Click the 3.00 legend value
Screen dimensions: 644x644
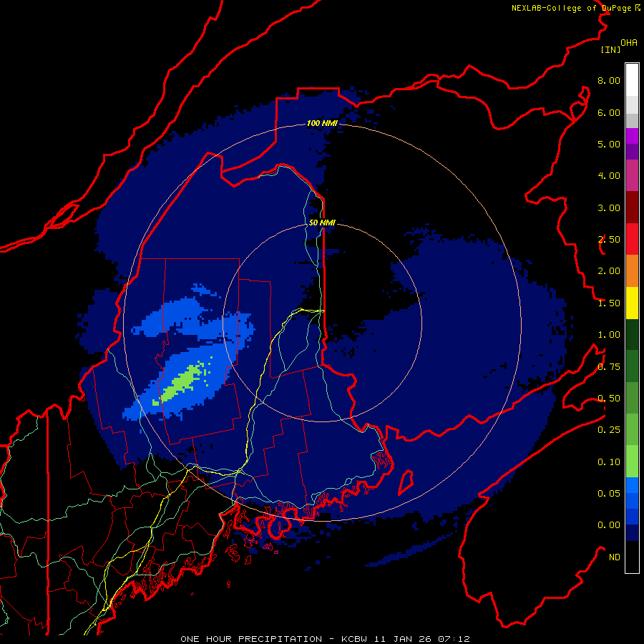[609, 208]
